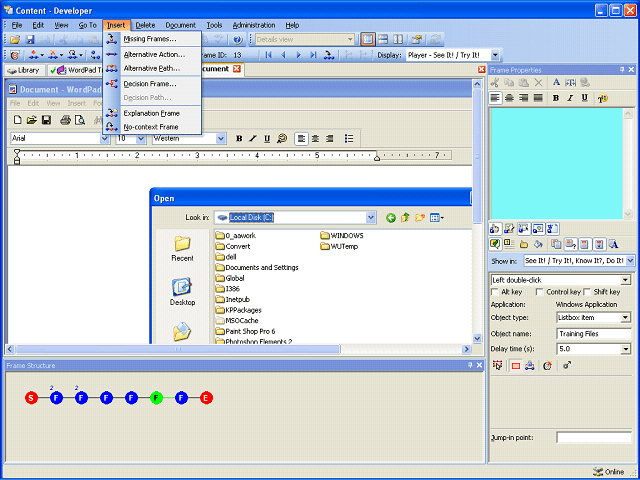
Task: Toggle vertical split layout view button
Action: [x=398, y=40]
